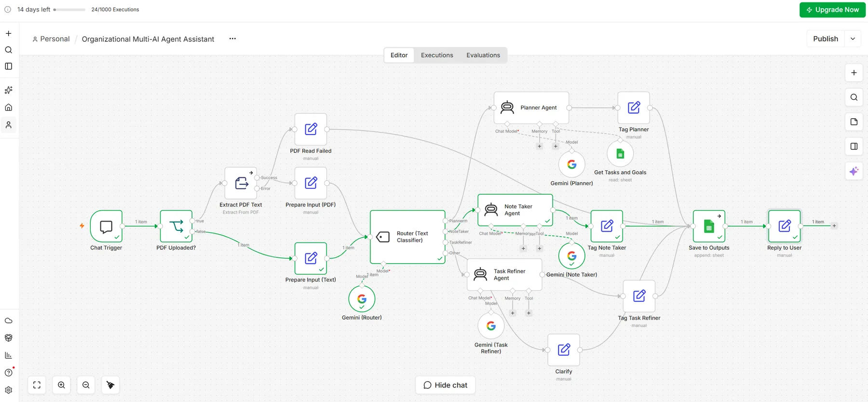Select the PDF Read Failed node
The height and width of the screenshot is (402, 868).
(x=311, y=129)
